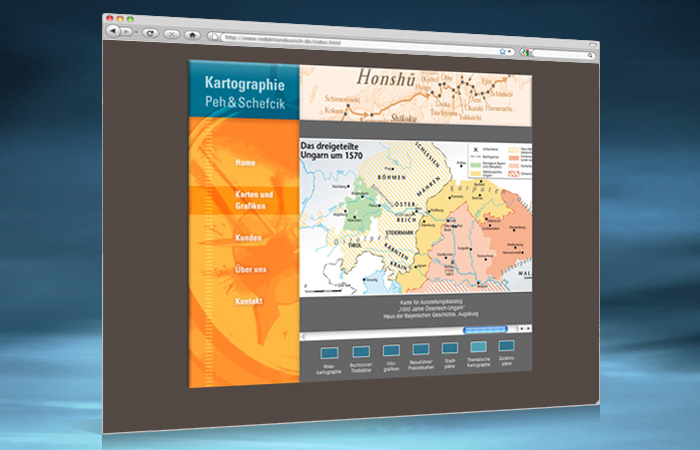Bookmark the page with the star icon
Viewport: 700px width, 450px height.
pos(502,50)
